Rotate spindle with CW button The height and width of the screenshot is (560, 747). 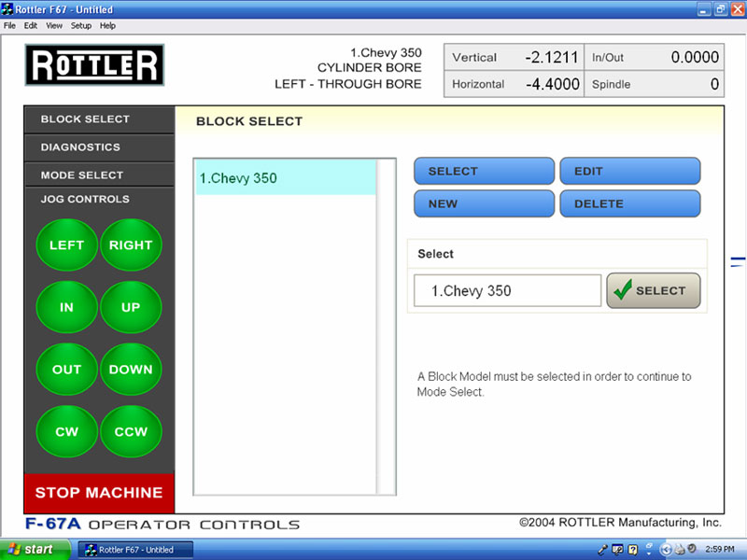point(66,431)
